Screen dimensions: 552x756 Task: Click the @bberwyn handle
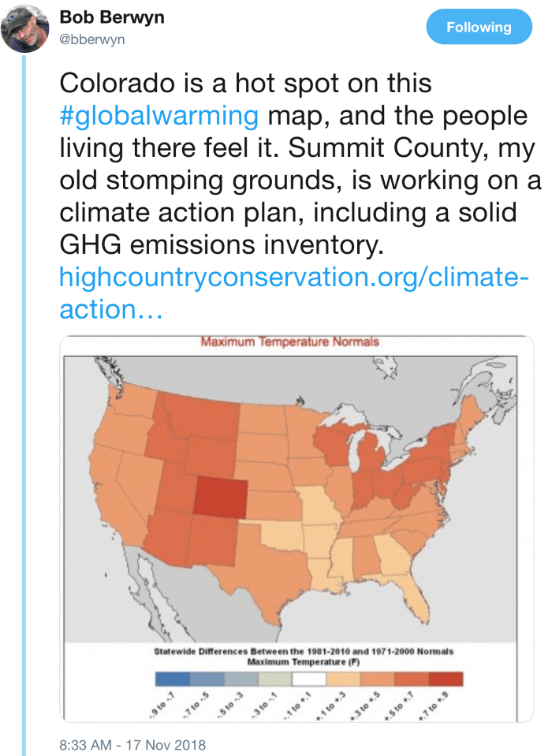(93, 38)
